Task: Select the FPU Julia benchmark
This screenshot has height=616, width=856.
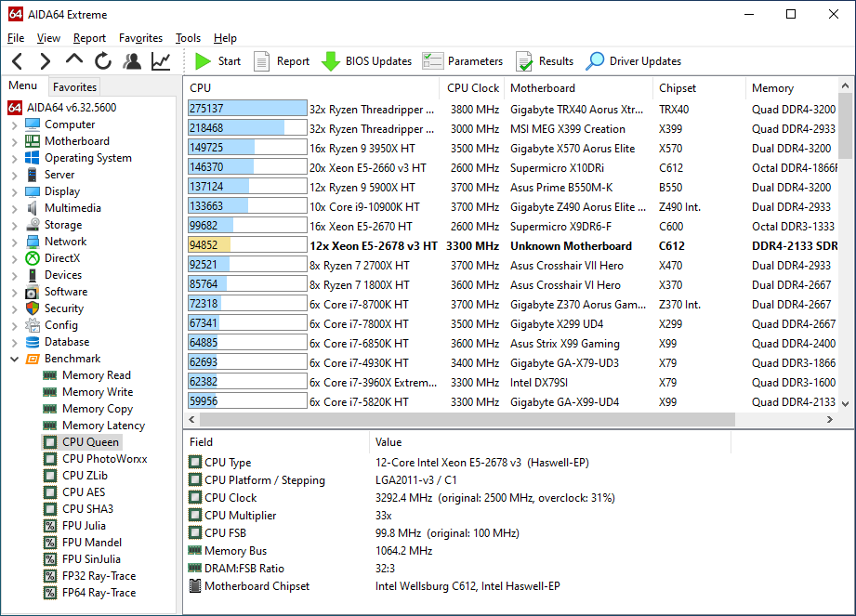Action: (84, 526)
